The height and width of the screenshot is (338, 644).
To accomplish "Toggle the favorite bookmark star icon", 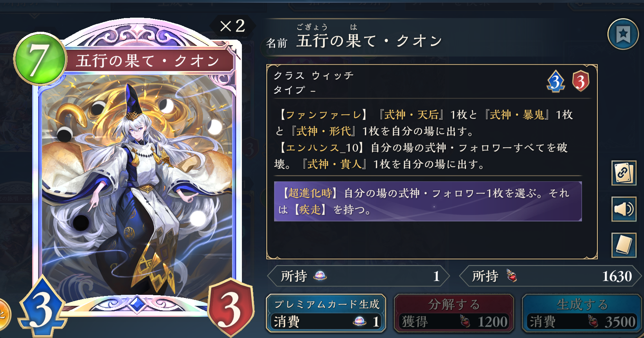I will click(623, 34).
